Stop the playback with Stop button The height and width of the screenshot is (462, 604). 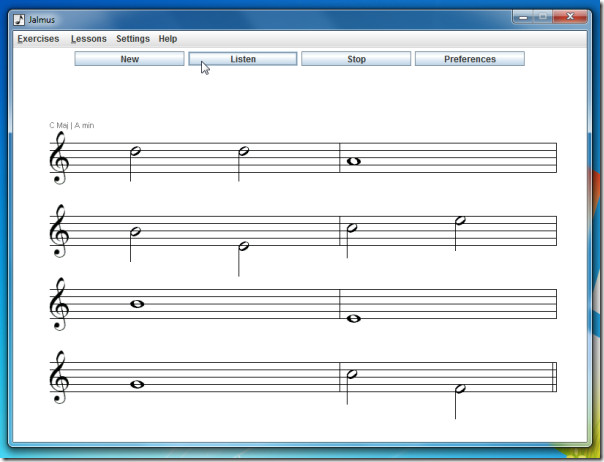356,59
